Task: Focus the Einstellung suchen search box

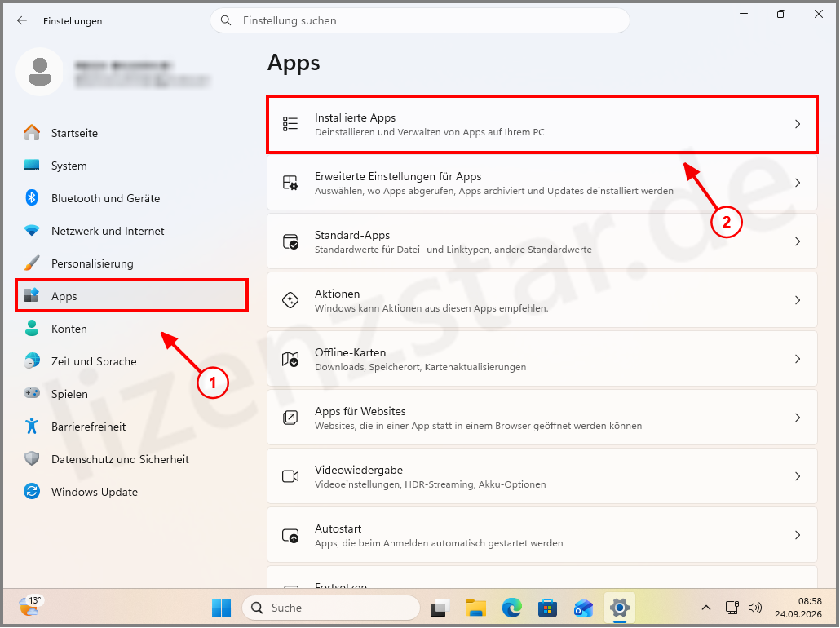Action: point(419,20)
